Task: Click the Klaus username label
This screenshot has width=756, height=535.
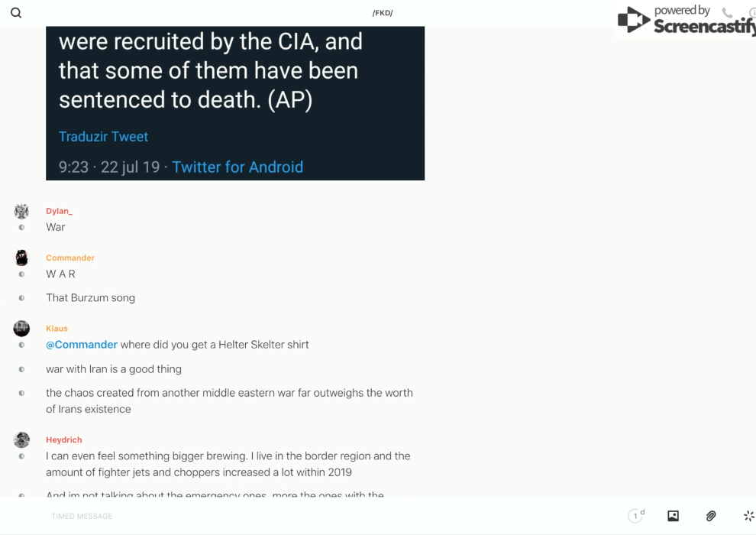Action: (x=57, y=329)
